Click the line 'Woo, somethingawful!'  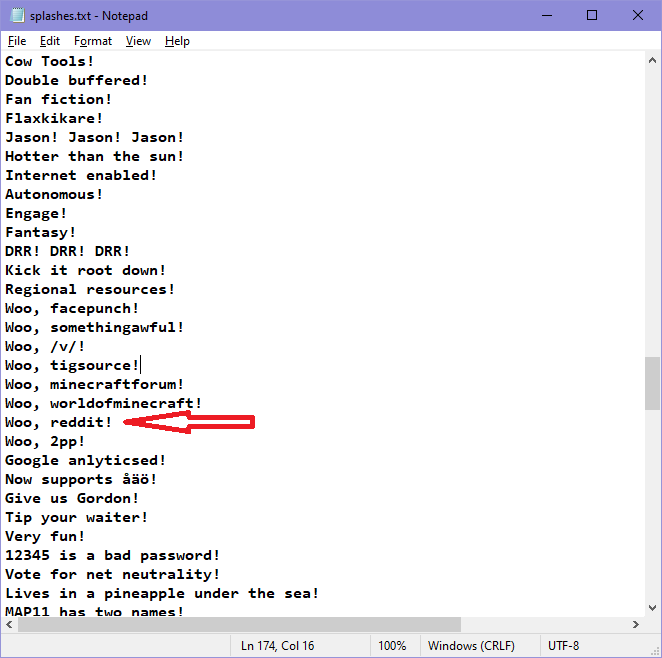(94, 328)
